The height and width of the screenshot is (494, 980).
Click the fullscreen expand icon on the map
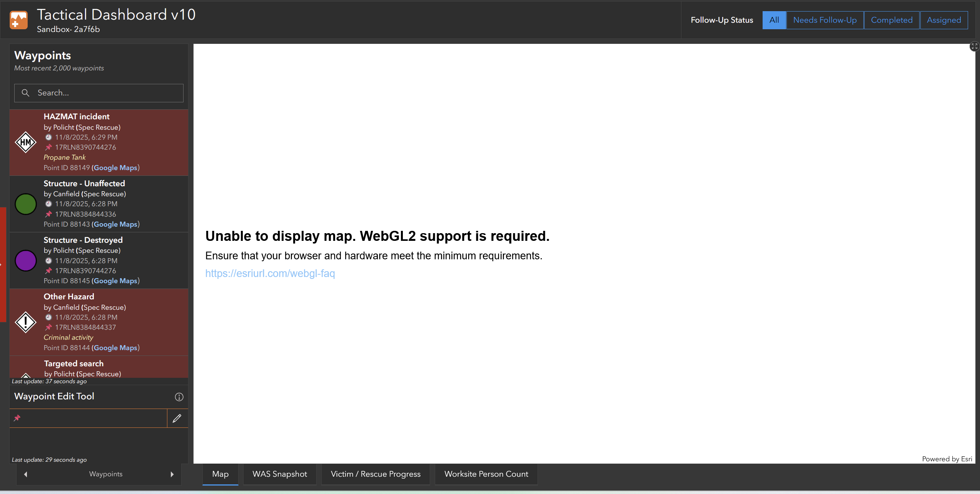click(x=974, y=46)
